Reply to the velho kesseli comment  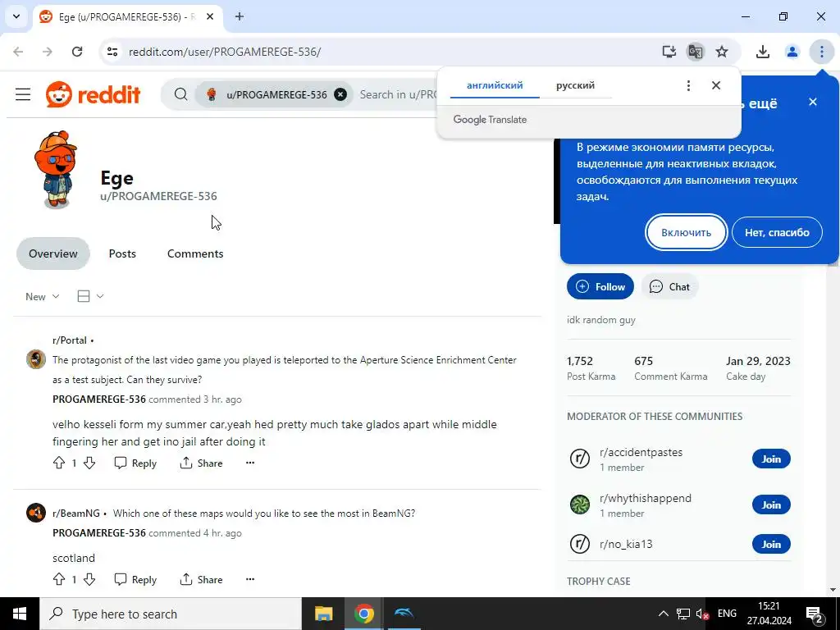135,463
